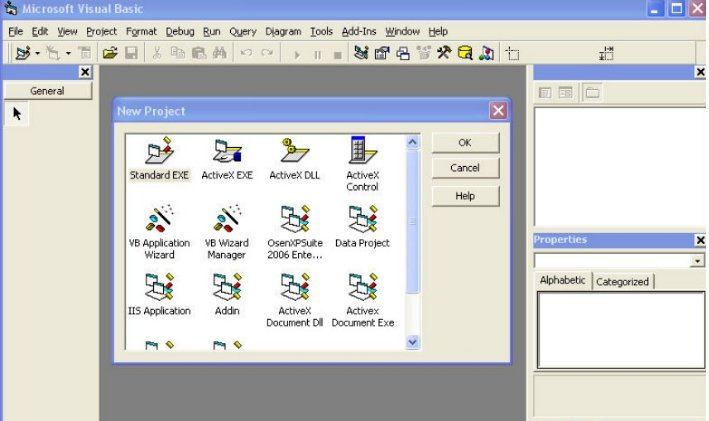
Task: Click the Redo arrow icon
Action: pos(267,53)
